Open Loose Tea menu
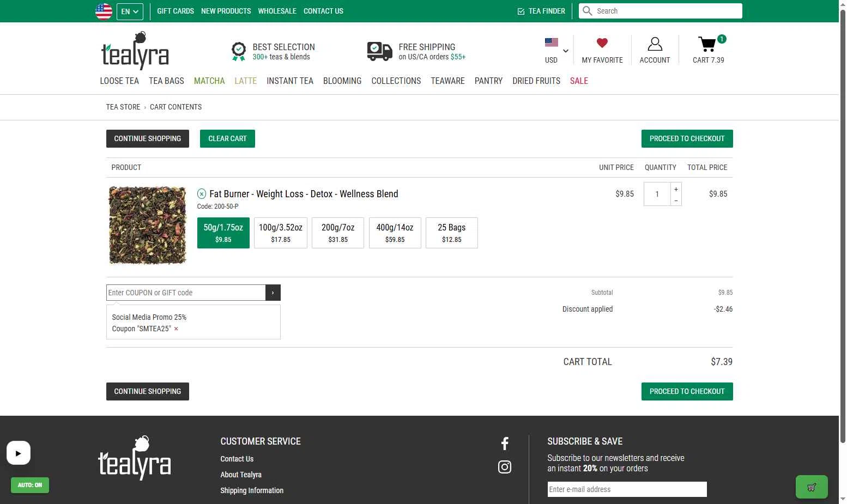847x504 pixels. click(119, 81)
